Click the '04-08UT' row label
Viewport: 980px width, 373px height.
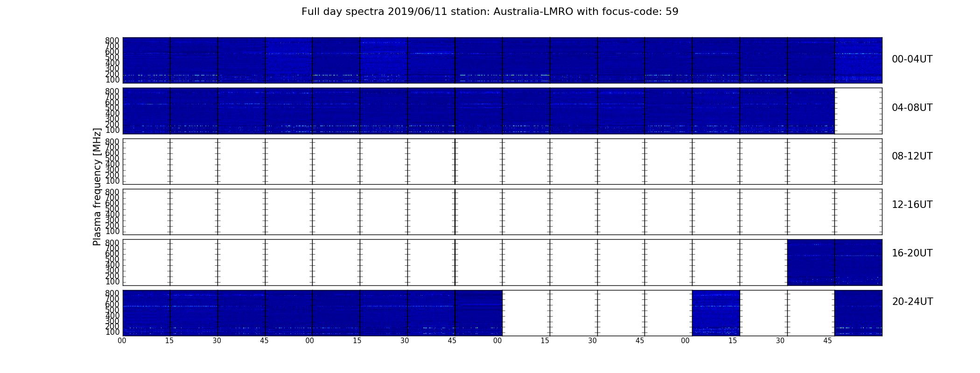[912, 108]
